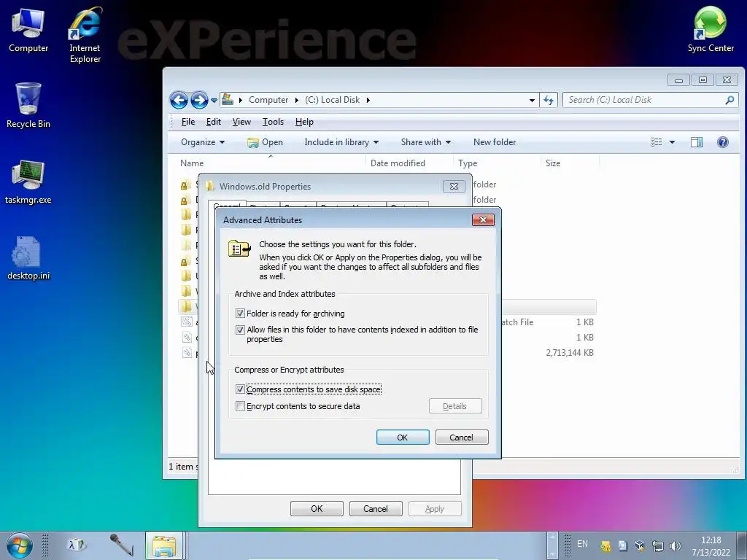This screenshot has height=560, width=747.
Task: Open the Computer desktop icon
Action: tap(28, 31)
